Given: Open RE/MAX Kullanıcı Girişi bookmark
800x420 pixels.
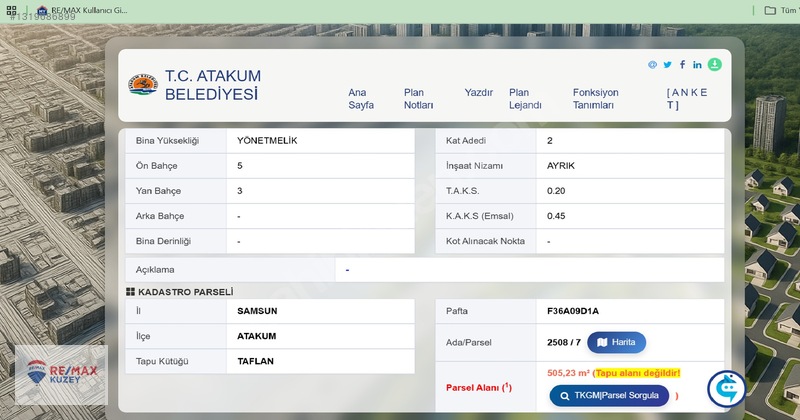Looking at the screenshot, I should [83, 10].
